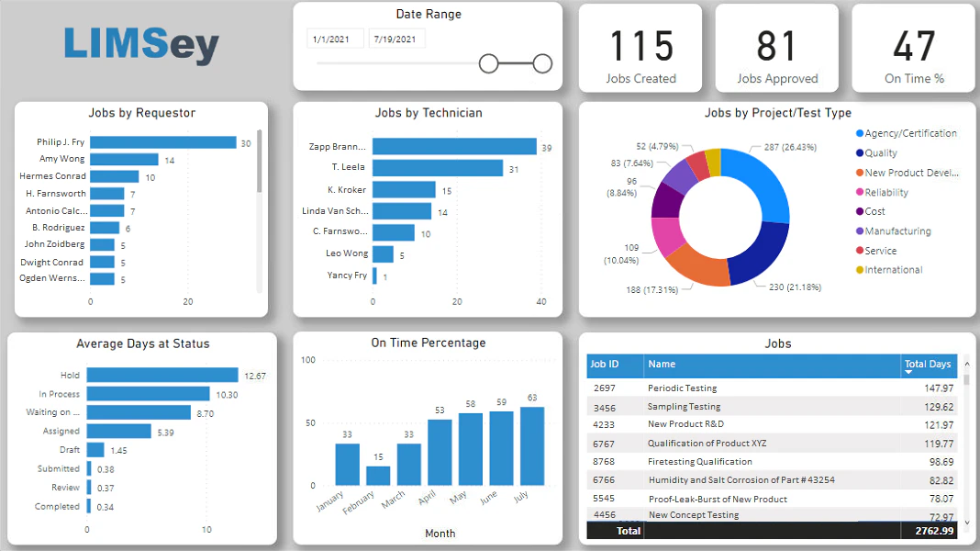This screenshot has height=551, width=980.
Task: Select the Philip J. Fry requestor bar
Action: coord(163,142)
